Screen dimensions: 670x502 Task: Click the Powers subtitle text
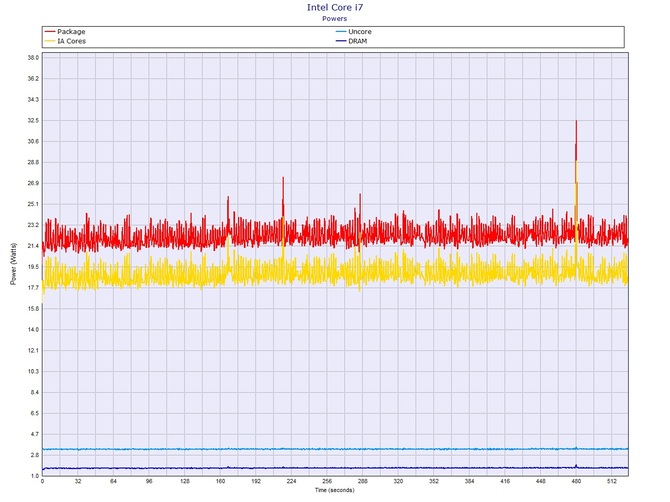(x=335, y=18)
